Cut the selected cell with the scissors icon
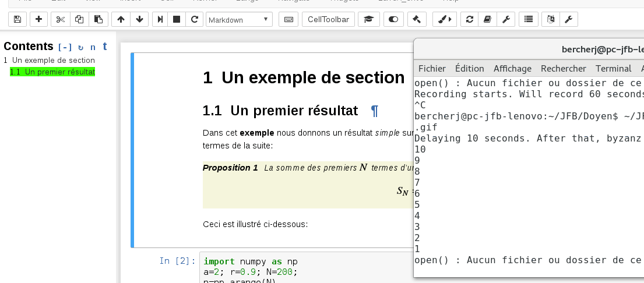This screenshot has height=283, width=644. click(61, 19)
